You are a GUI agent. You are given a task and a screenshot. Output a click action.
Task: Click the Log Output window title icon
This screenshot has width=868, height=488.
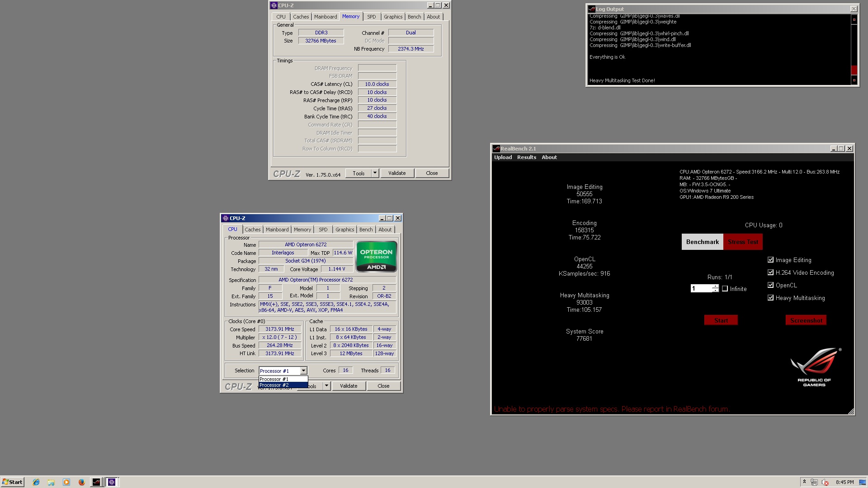point(591,9)
